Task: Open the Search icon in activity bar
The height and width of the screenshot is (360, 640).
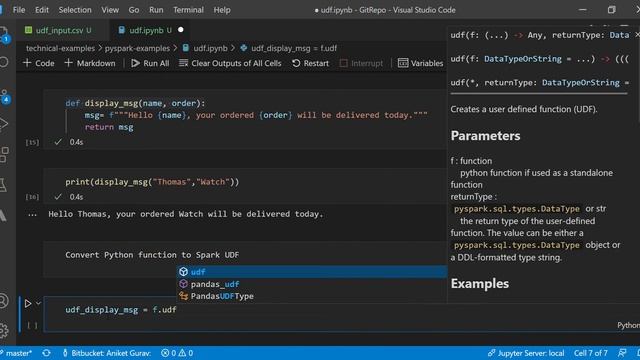Action: click(3, 62)
